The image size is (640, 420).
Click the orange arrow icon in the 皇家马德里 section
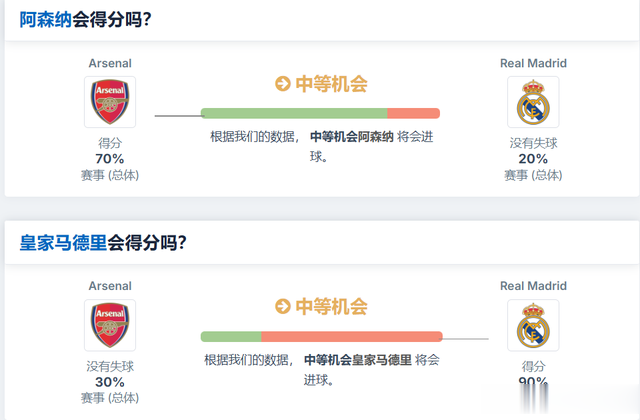click(283, 307)
